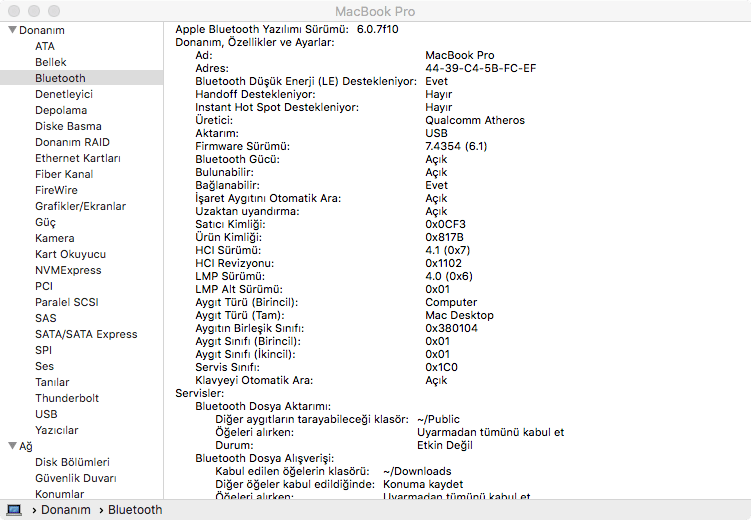Viewport: 751px width, 520px height.
Task: Click LMP Sürümü value 4.0 (0x6)
Action: [449, 276]
